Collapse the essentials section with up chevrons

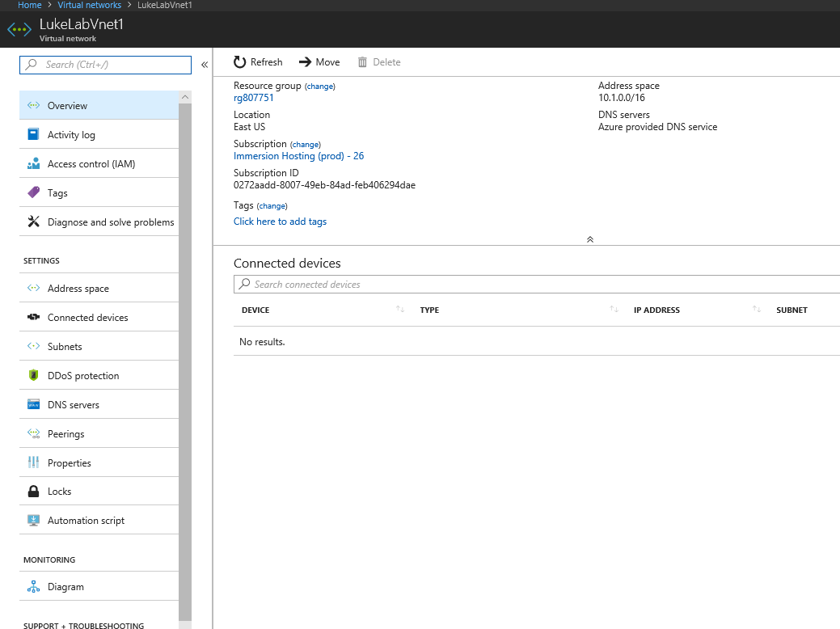click(x=590, y=239)
